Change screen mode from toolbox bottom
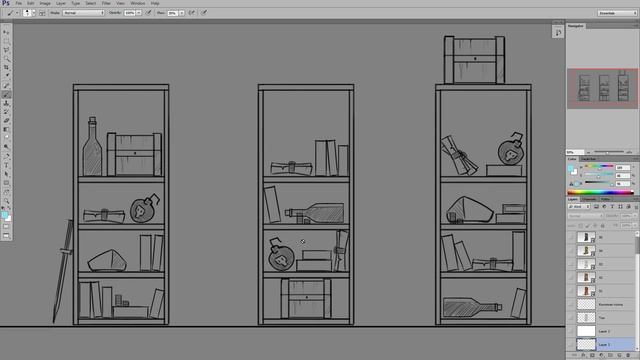Image resolution: width=640 pixels, height=360 pixels. [6, 236]
